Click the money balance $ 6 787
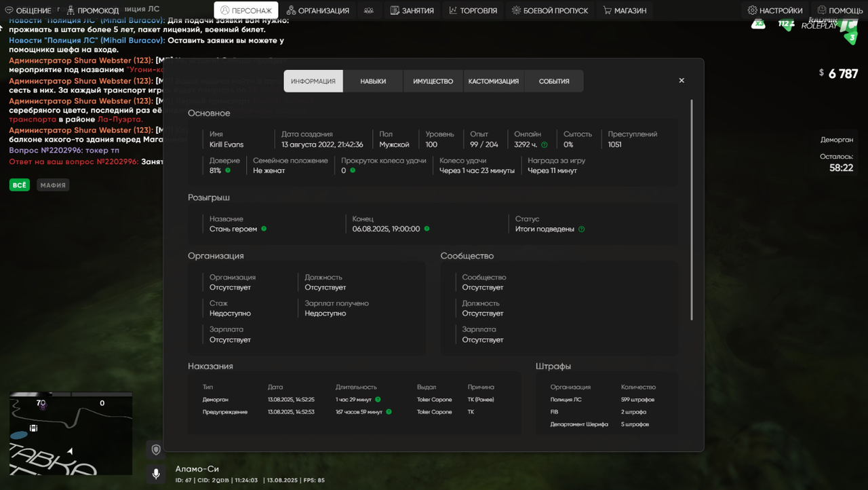 pos(838,74)
